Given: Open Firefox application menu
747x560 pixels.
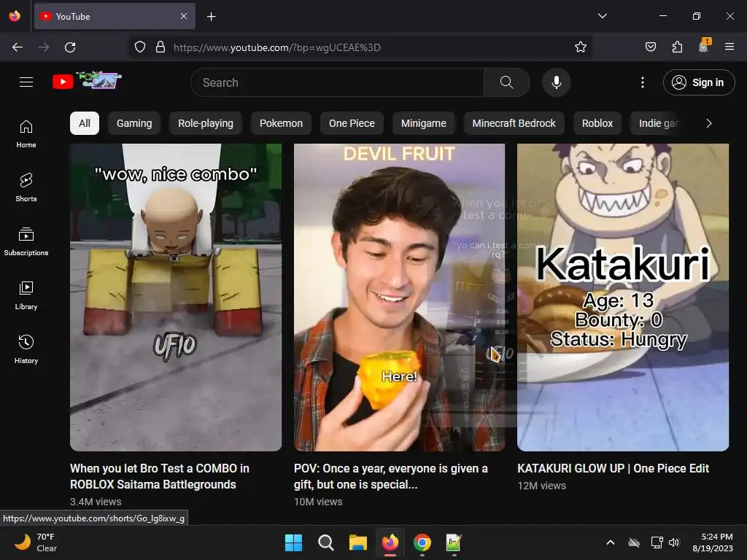Looking at the screenshot, I should [729, 47].
